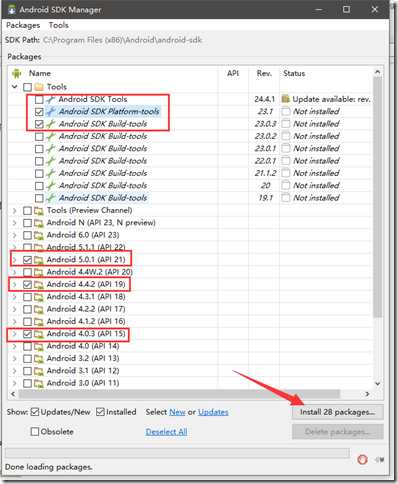
Task: Click the log icon beside the stop button
Action: pyautogui.click(x=379, y=460)
